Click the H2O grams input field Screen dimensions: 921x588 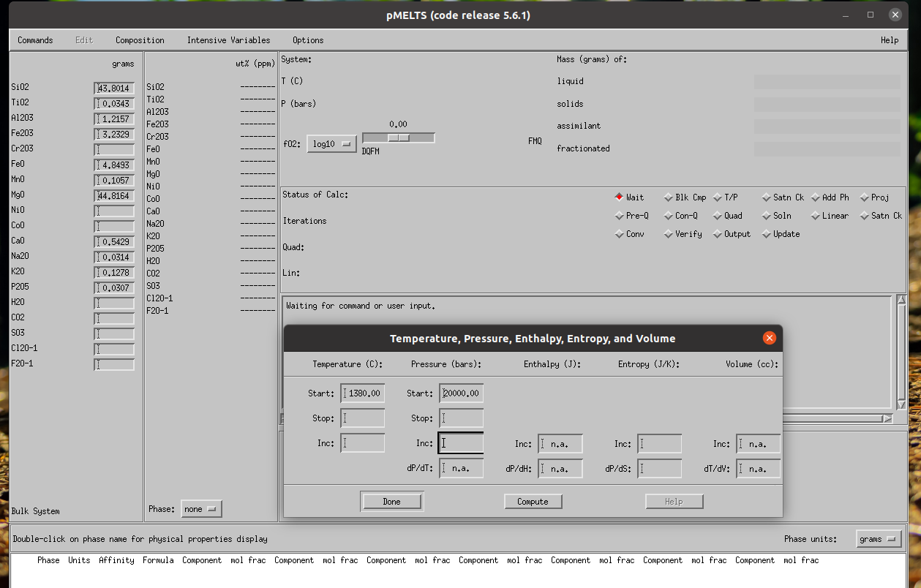[x=115, y=304]
